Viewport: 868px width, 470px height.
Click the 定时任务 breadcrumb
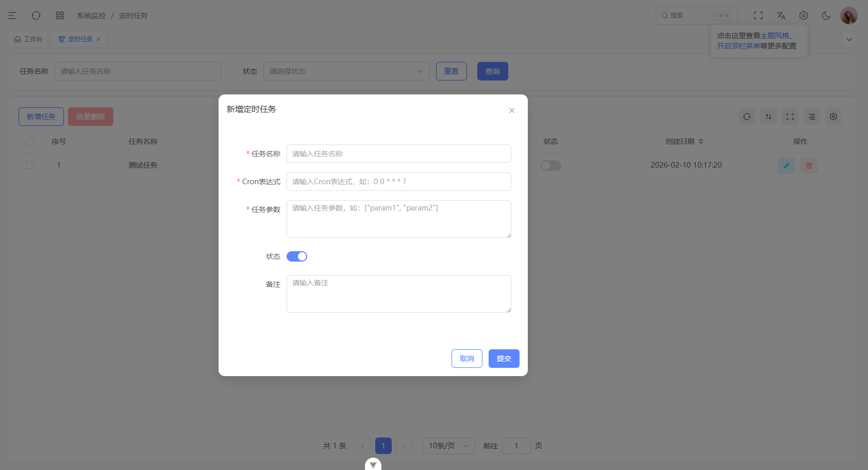tap(133, 15)
